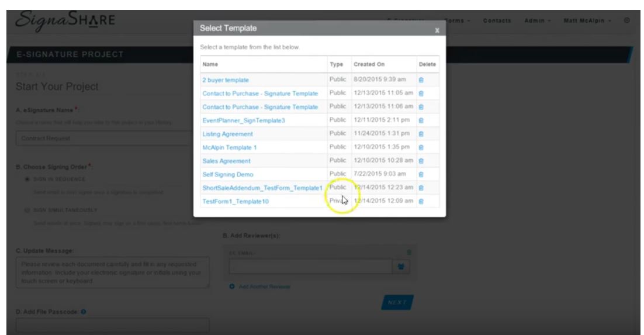Delete the Listing Agreement template
The width and height of the screenshot is (644, 335).
point(421,134)
